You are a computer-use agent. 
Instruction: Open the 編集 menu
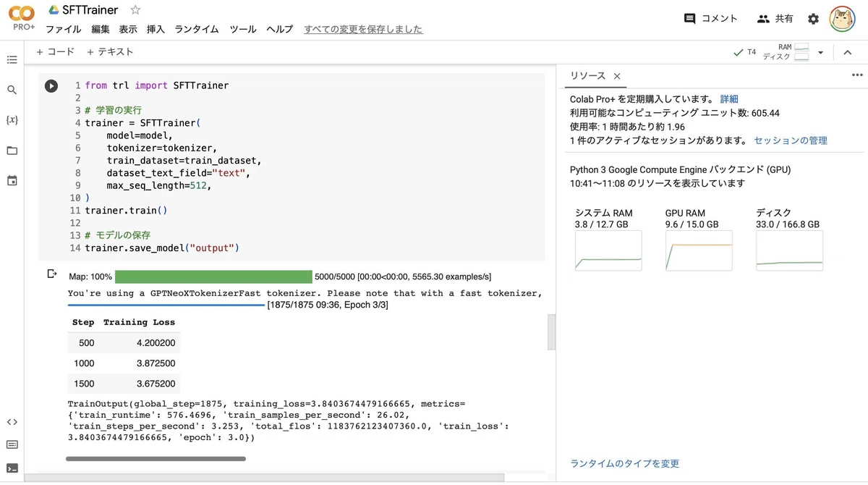(x=101, y=30)
